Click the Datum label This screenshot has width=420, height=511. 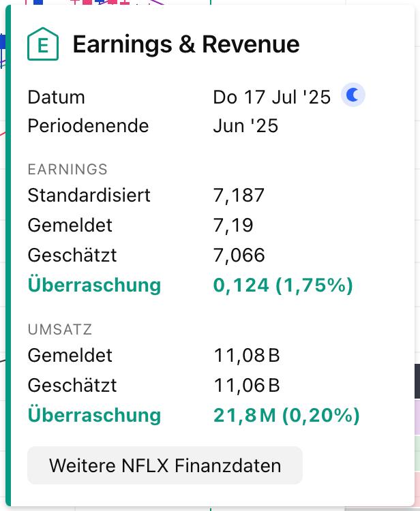57,97
